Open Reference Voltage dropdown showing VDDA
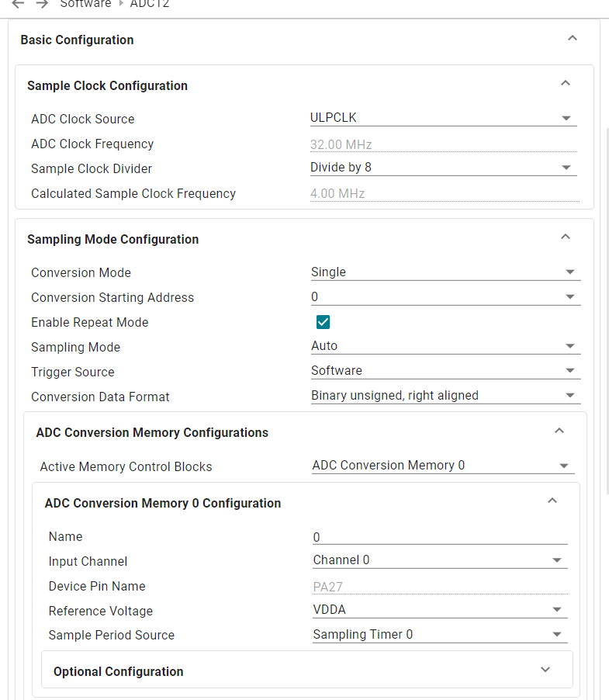Screen dimensions: 609x700 point(440,610)
